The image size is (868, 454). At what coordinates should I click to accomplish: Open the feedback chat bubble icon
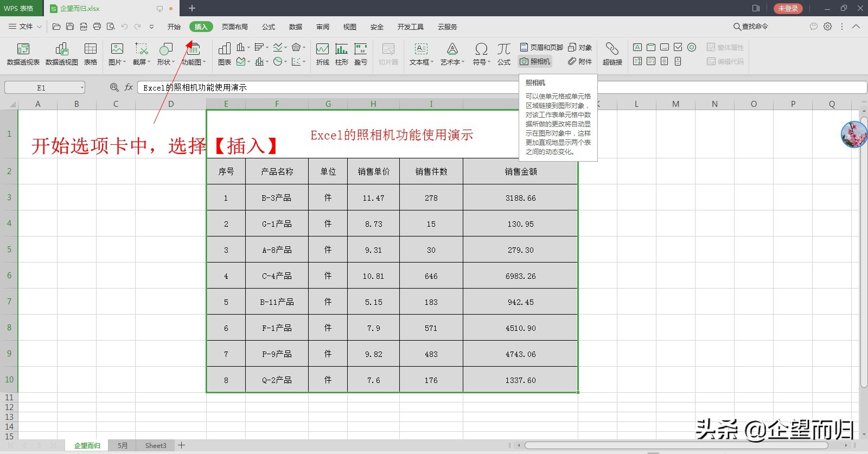click(813, 26)
